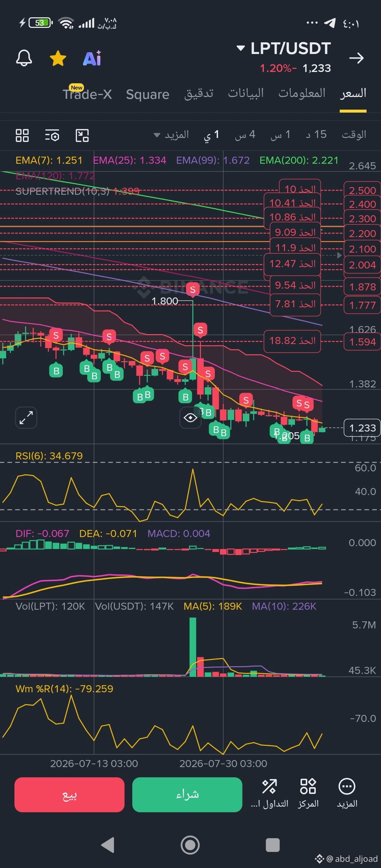Open the تدقيق tab
This screenshot has width=381, height=868.
coord(199,94)
